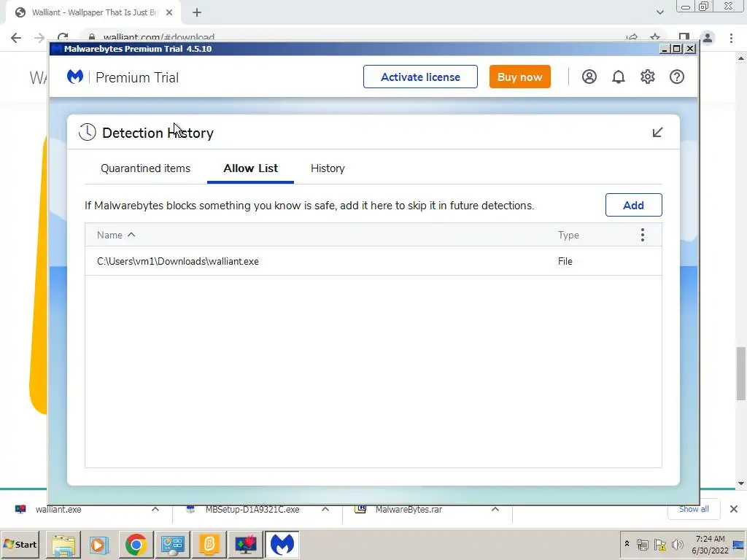Open the volume tray icon
Screen dimensions: 747x560
pos(678,544)
